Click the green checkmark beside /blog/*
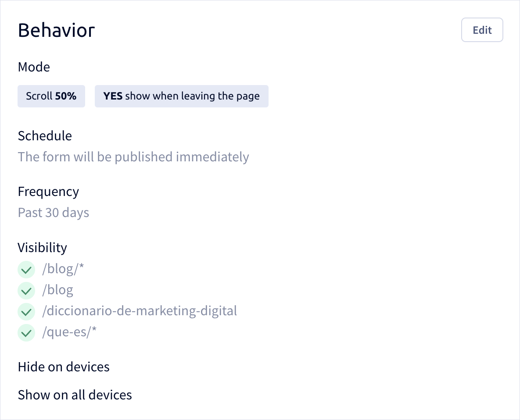Image resolution: width=520 pixels, height=420 pixels. coord(26,270)
